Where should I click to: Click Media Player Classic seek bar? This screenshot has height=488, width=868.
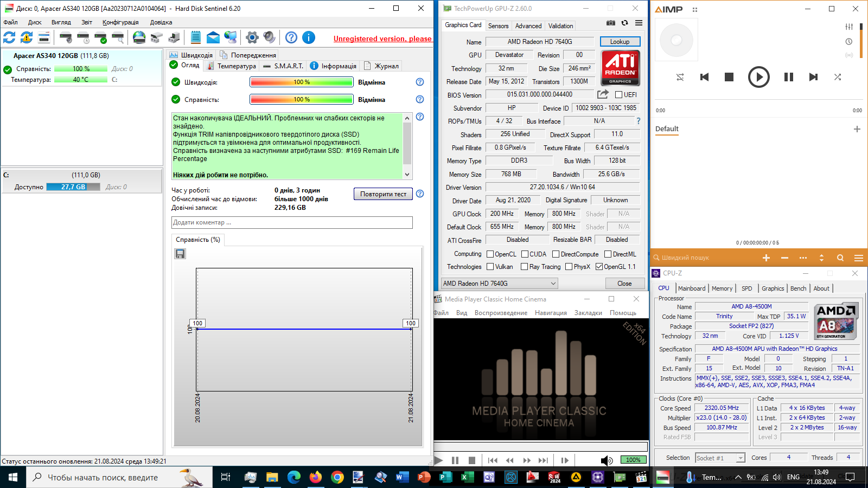point(540,447)
